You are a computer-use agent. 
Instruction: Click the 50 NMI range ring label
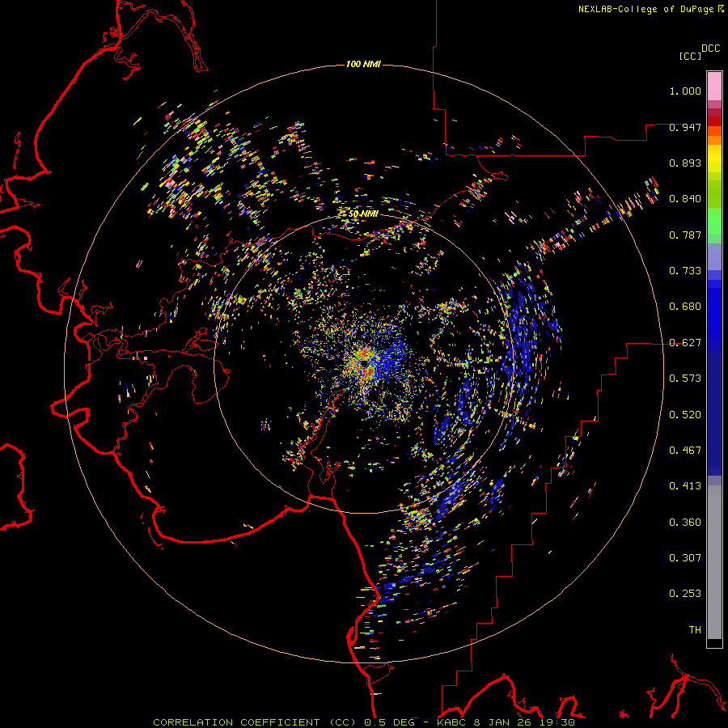click(x=363, y=214)
